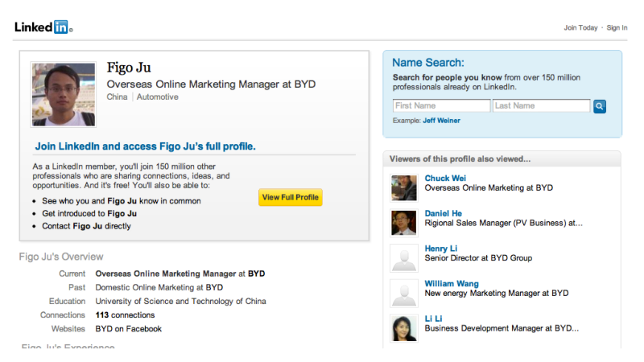Focus the First Name field

click(x=441, y=105)
